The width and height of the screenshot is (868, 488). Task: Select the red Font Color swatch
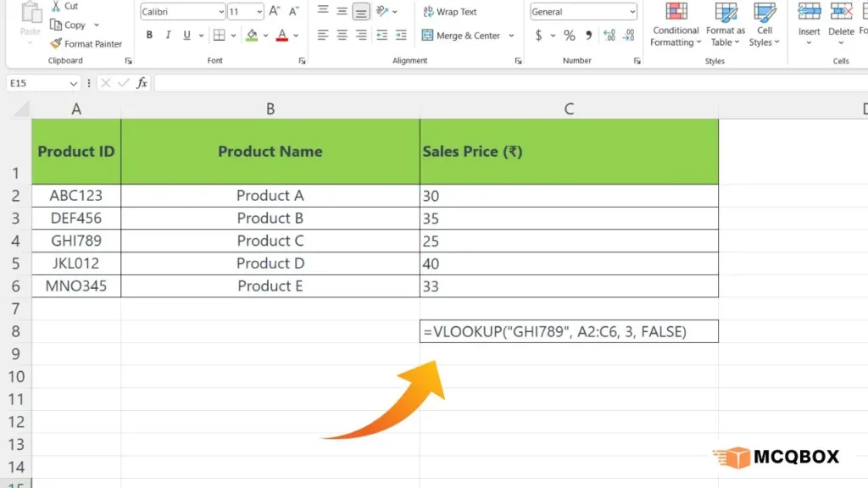pos(281,34)
